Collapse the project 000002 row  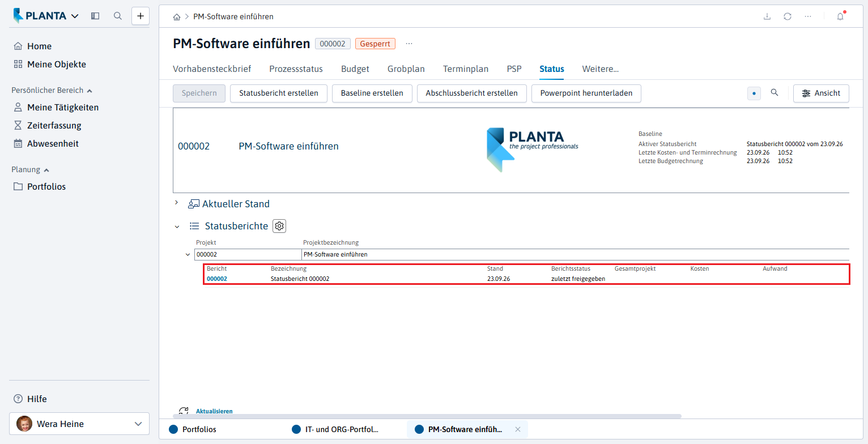[188, 254]
